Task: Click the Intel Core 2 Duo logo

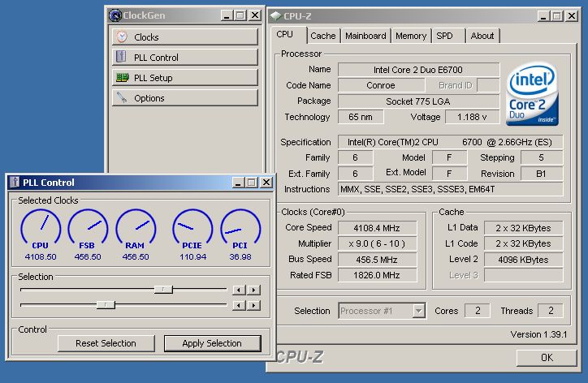Action: (x=533, y=93)
